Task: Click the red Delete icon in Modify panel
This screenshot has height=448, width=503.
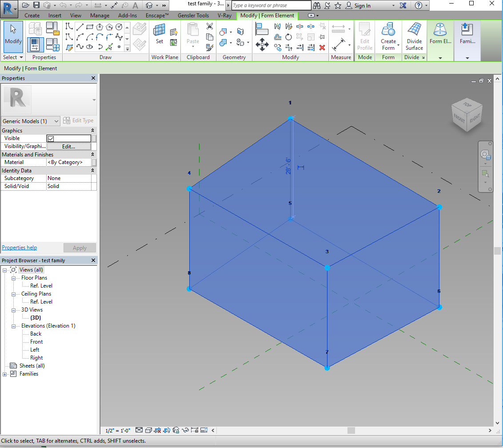Action: pos(322,48)
